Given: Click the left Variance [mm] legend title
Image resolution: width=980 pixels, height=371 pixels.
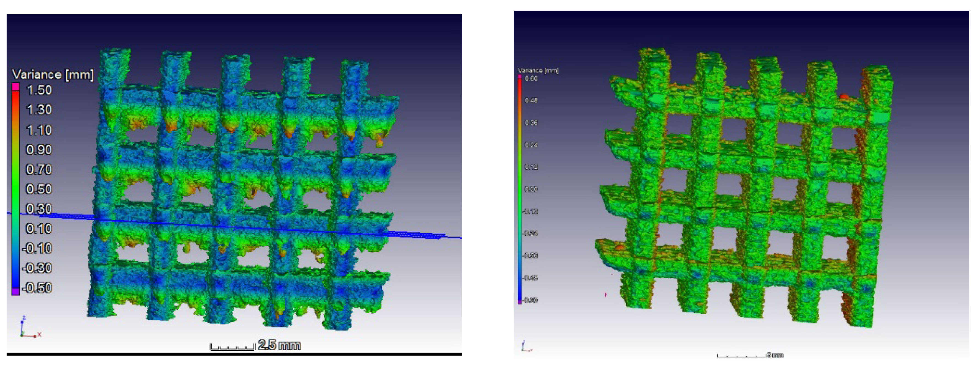Looking at the screenshot, I should 53,75.
